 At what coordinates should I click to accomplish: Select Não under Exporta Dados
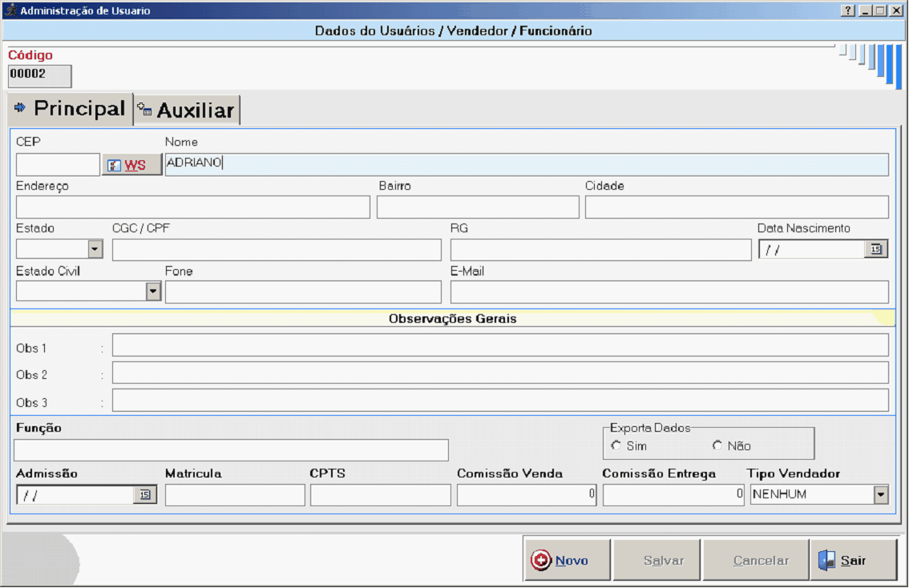[x=717, y=445]
